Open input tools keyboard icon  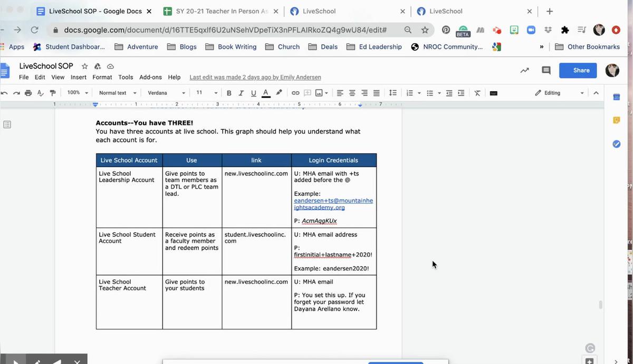tap(494, 93)
